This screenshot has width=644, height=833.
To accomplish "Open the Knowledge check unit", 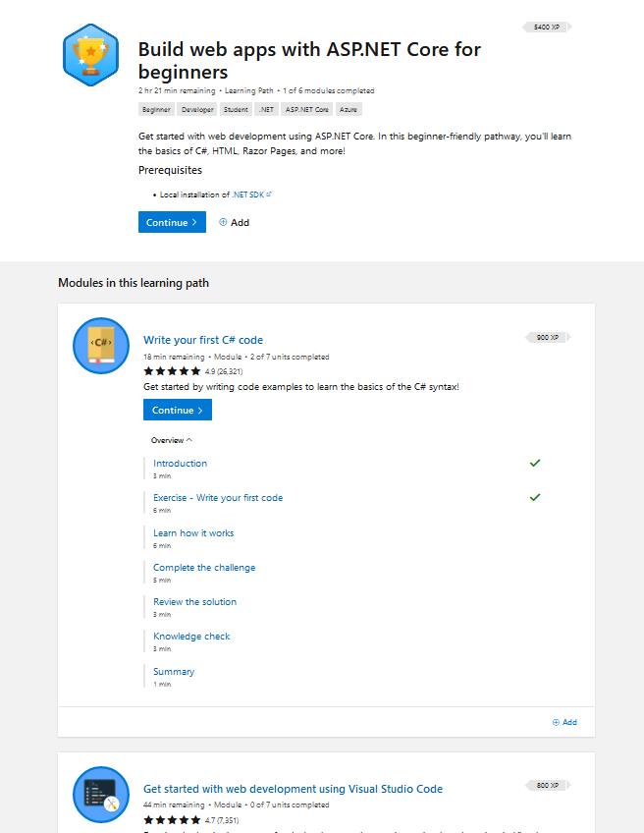I will click(191, 636).
